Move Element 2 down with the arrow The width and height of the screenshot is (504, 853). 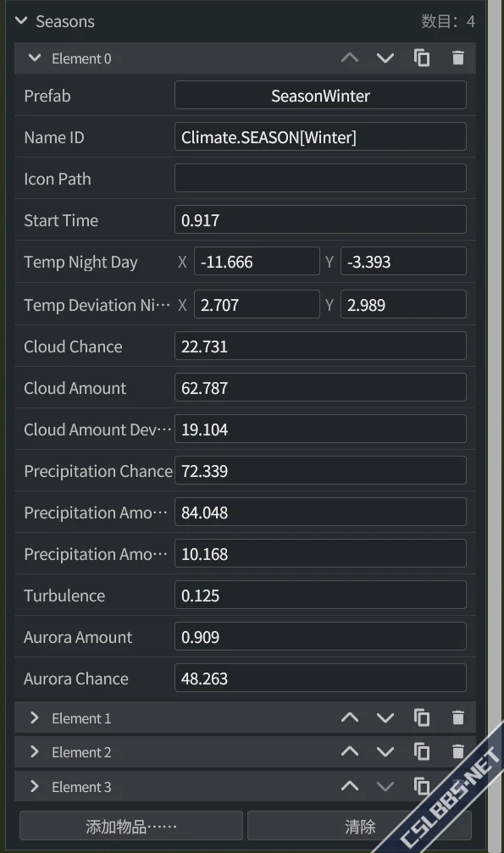385,752
